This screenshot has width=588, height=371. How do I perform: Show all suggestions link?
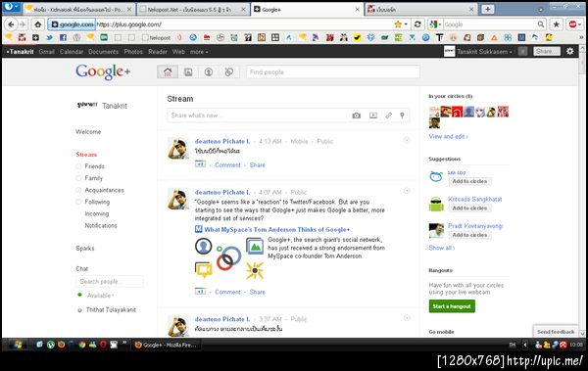pyautogui.click(x=441, y=248)
